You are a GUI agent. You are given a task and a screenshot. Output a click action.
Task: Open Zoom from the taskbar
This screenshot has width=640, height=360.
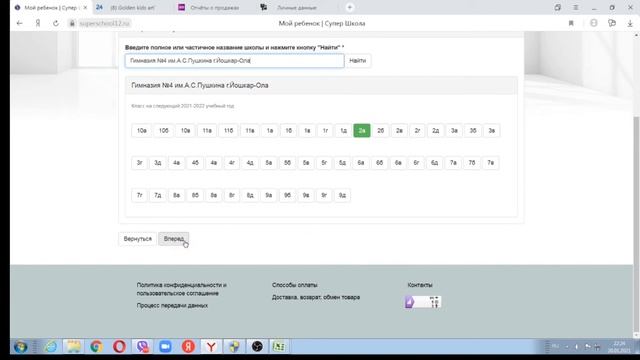[x=165, y=347]
